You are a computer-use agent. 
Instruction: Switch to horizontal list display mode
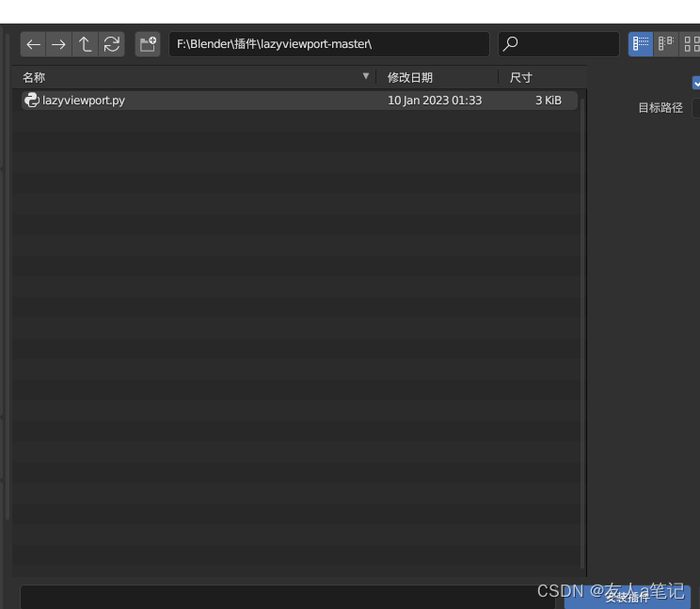[666, 44]
